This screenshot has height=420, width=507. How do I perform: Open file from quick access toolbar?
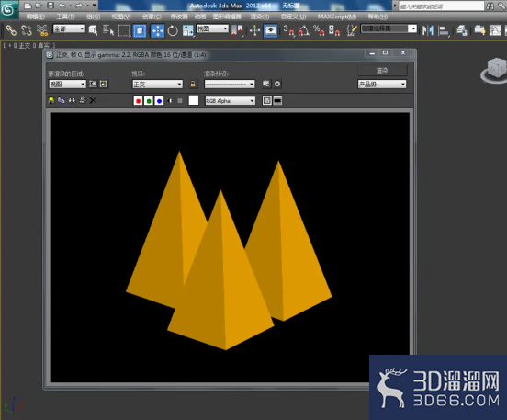click(39, 6)
